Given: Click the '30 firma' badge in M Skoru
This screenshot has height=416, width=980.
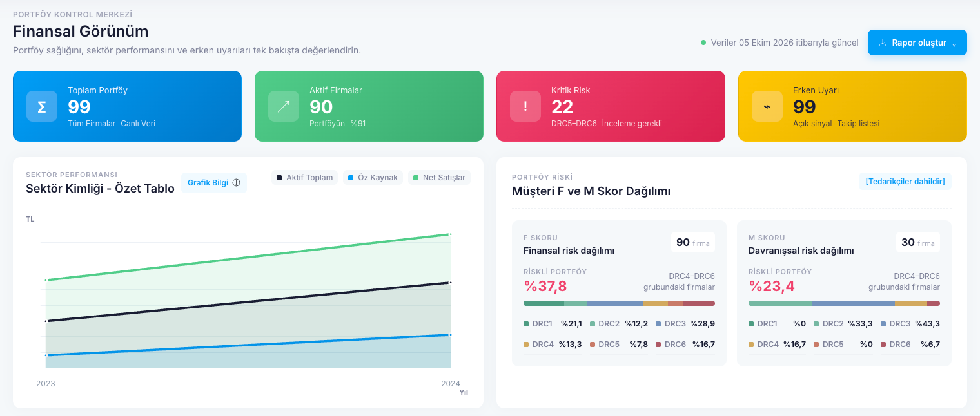Looking at the screenshot, I should click(917, 242).
